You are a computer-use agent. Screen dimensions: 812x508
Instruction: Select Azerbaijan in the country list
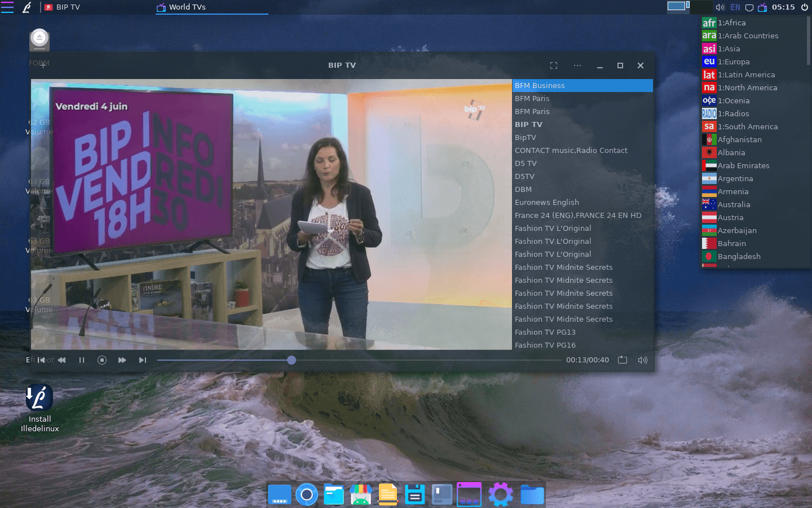754,230
